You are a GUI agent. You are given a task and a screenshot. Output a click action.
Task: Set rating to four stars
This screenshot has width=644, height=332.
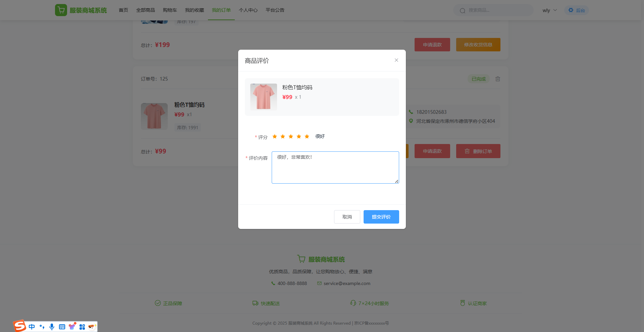click(x=299, y=136)
